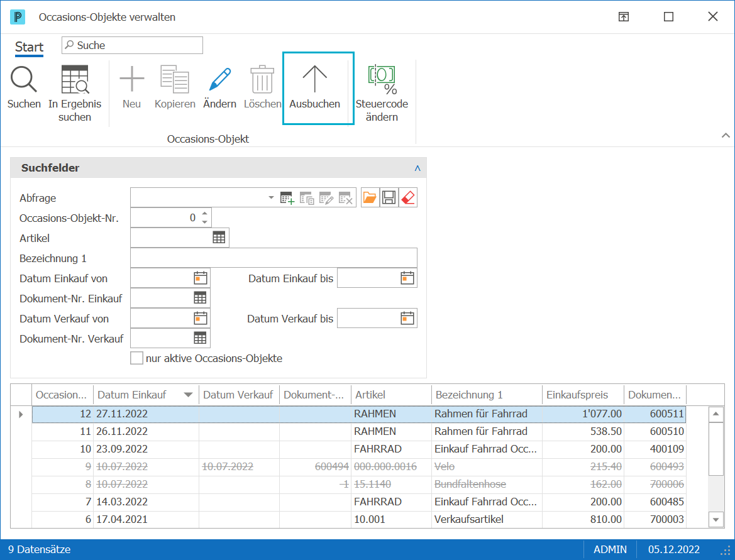Viewport: 735px width, 560px height.
Task: Collapse the ribbon with chevron
Action: [726, 135]
